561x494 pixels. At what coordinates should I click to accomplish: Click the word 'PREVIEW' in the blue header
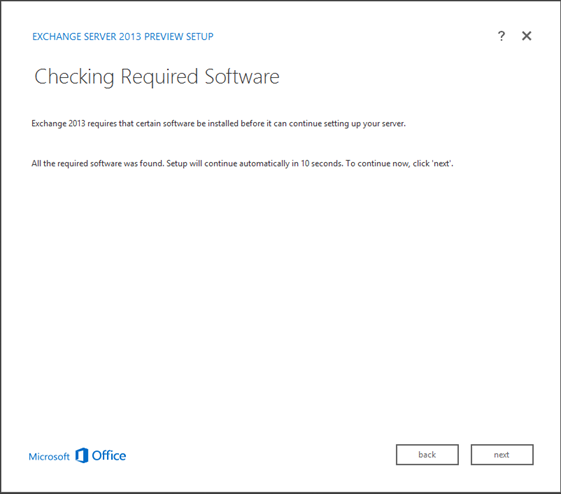164,36
